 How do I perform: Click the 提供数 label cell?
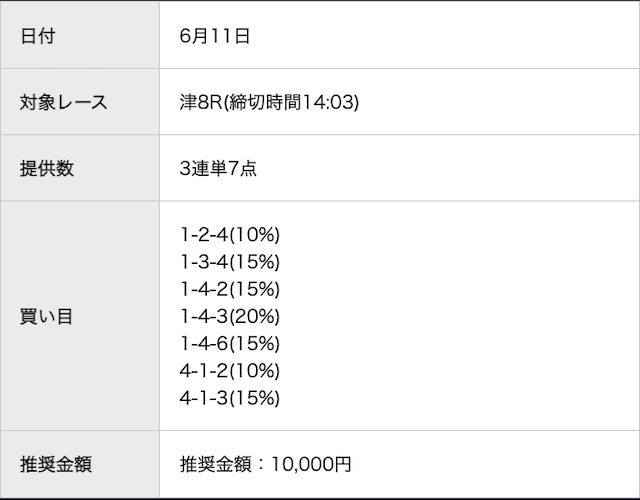tap(80, 168)
